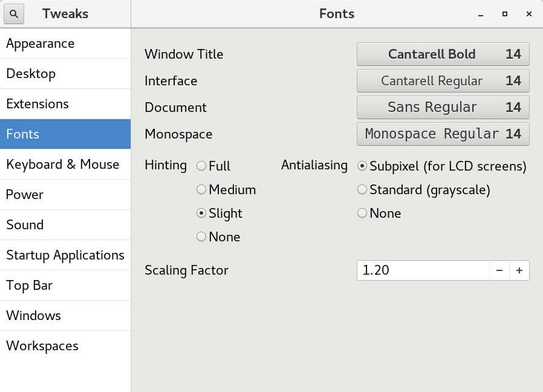This screenshot has height=392, width=543.
Task: Go to Appearance section
Action: (65, 44)
